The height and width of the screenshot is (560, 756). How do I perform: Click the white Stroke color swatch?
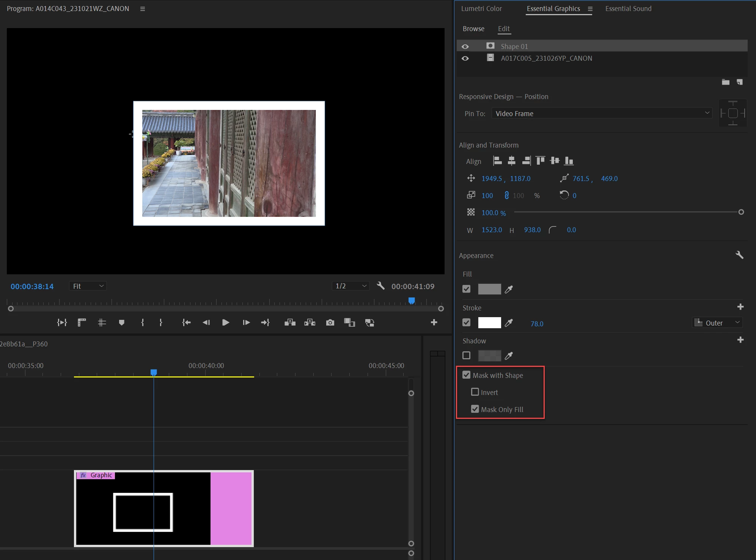[x=489, y=322]
